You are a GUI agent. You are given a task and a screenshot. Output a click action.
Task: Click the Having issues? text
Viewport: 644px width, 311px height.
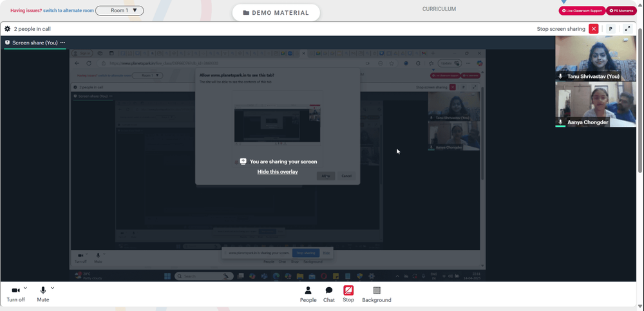click(26, 11)
